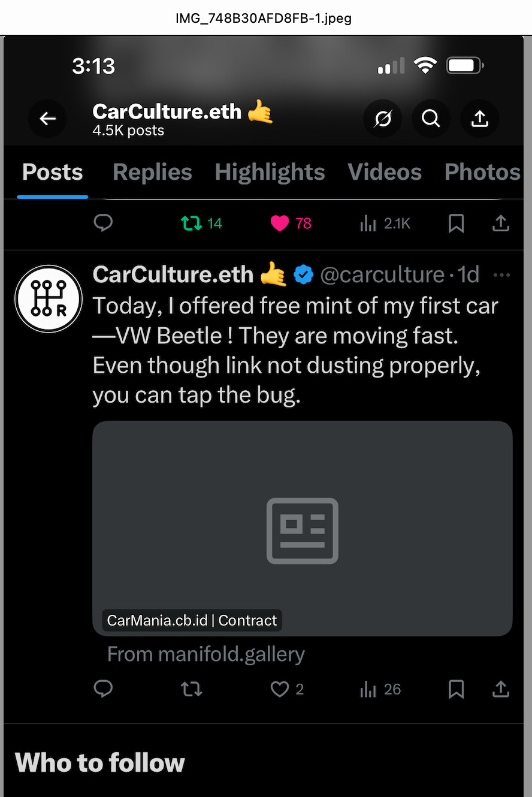The image size is (532, 797).
Task: Tap the Grok slashed-circle icon in header
Action: click(383, 119)
